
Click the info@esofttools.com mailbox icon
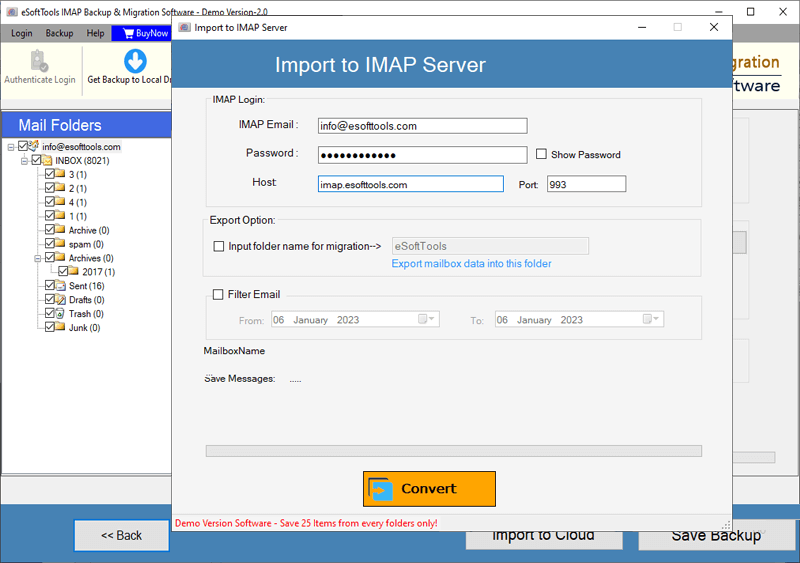click(x=34, y=146)
